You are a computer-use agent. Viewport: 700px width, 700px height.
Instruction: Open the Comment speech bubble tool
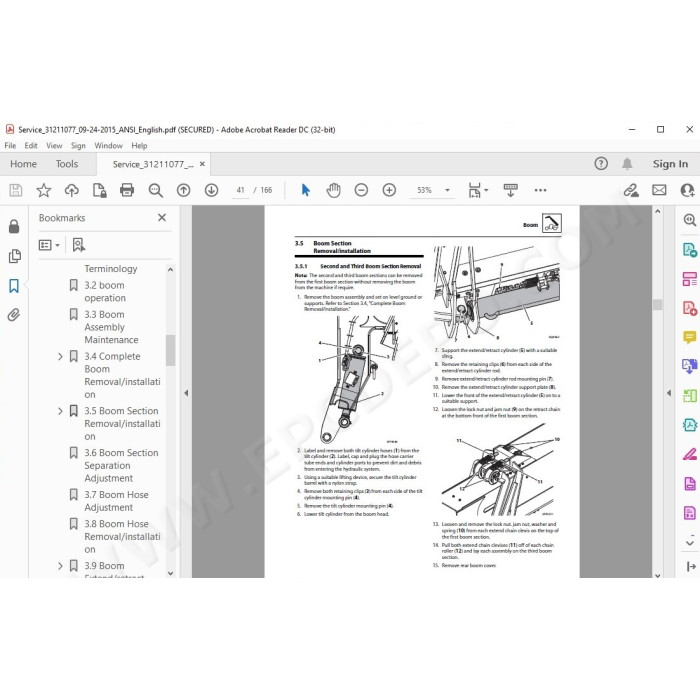click(x=689, y=337)
